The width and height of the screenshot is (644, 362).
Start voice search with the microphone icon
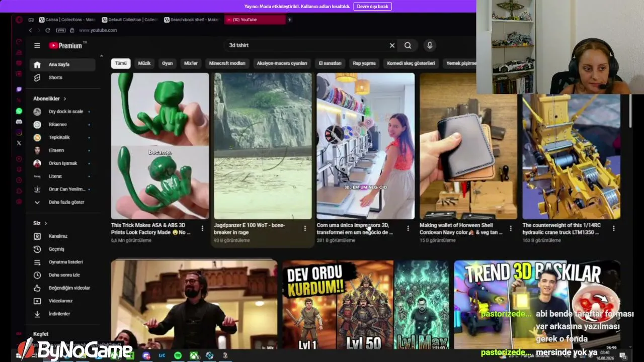point(430,45)
